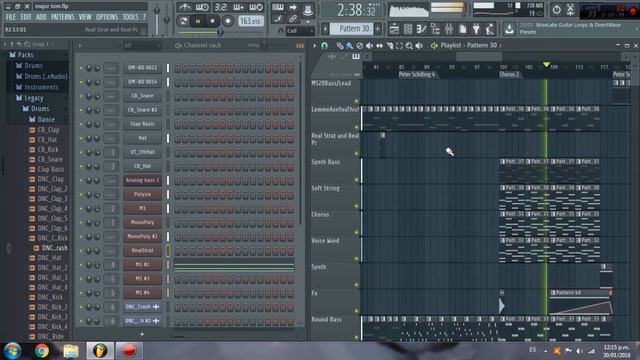Viewport: 640px width, 360px height.
Task: Click the metronome icon
Action: (184, 7)
